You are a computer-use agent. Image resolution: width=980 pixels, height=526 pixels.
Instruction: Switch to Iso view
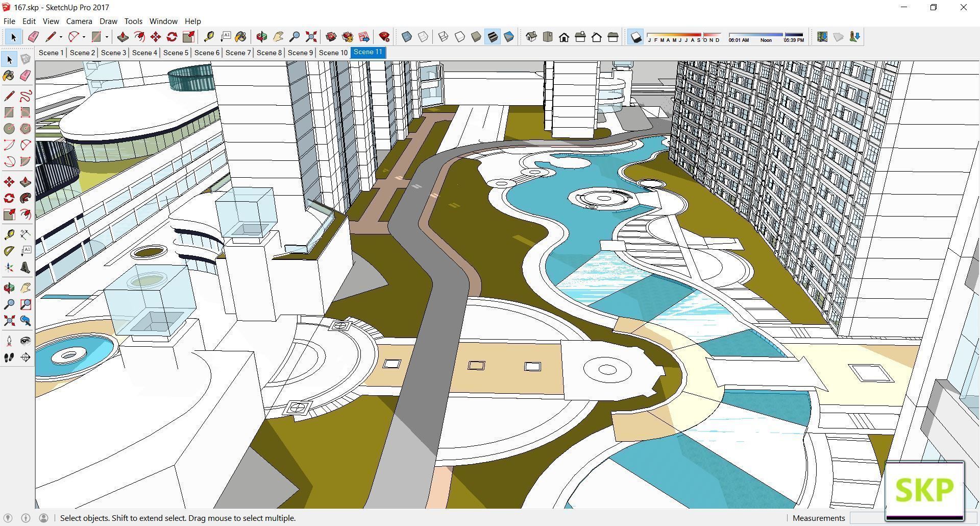point(531,37)
